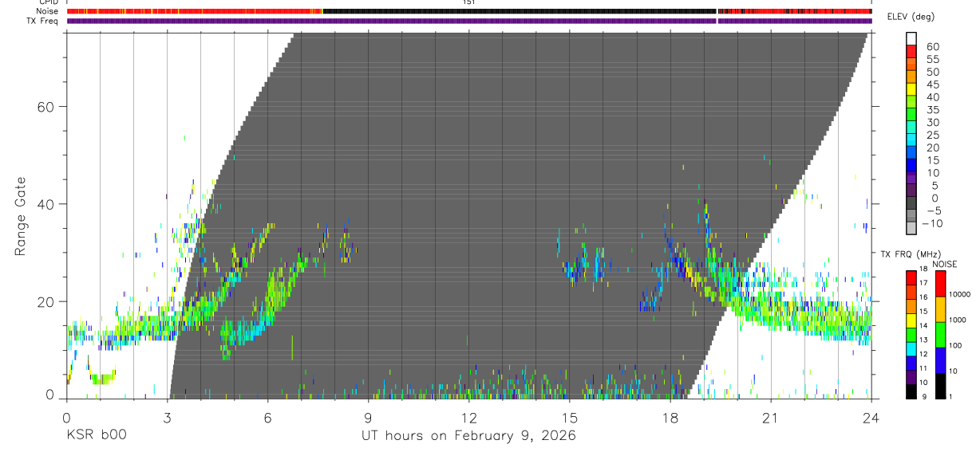The height and width of the screenshot is (452, 980).
Task: Click the white top segment of ELEV colorbar
Action: (x=911, y=38)
